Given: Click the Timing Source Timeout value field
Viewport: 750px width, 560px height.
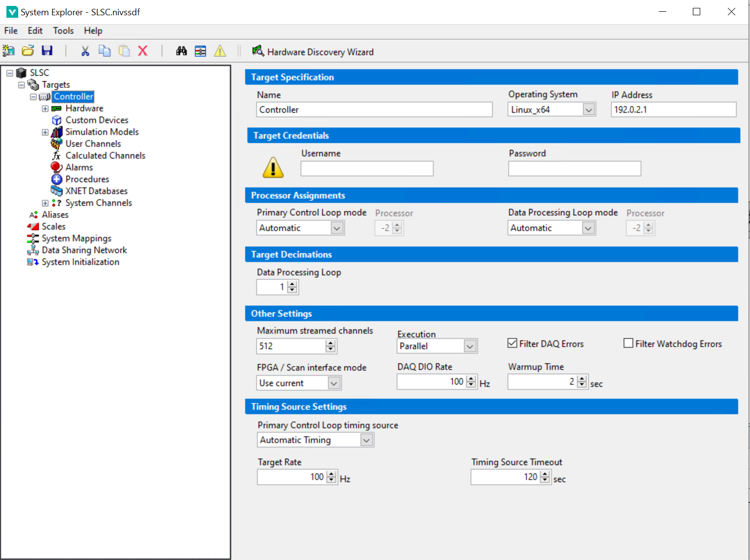Looking at the screenshot, I should (505, 477).
